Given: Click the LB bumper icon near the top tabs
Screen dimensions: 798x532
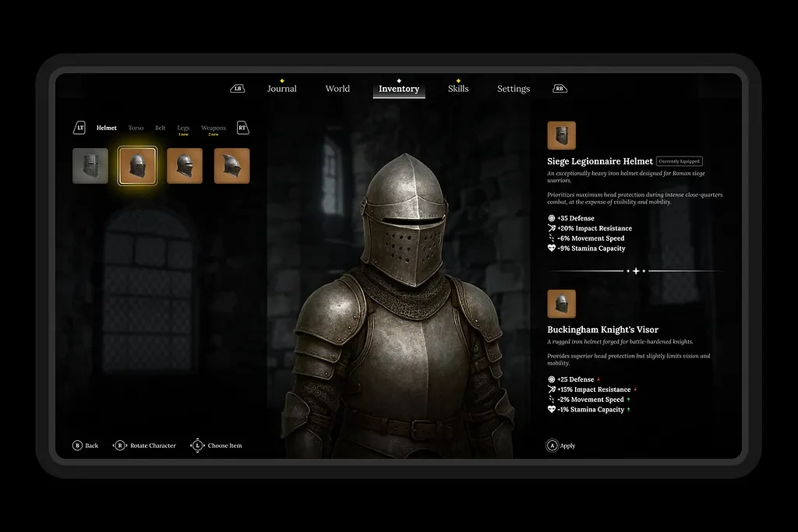Looking at the screenshot, I should tap(235, 88).
